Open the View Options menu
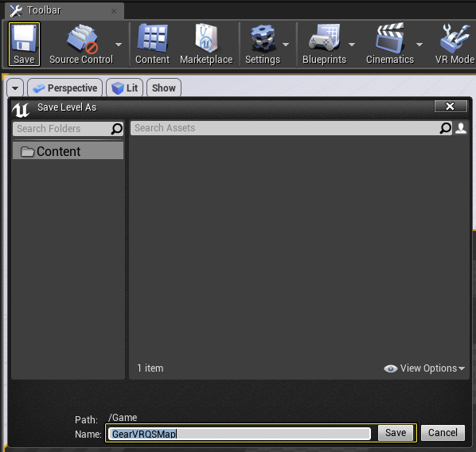This screenshot has width=476, height=452. [424, 368]
